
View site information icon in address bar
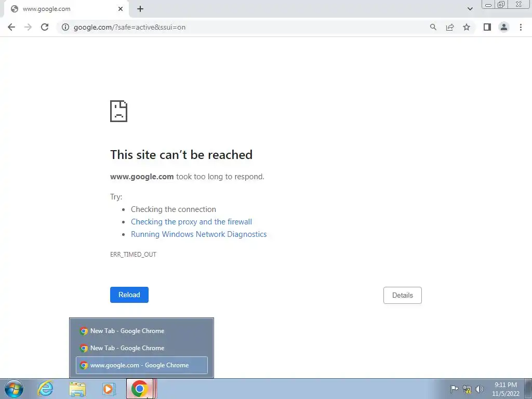click(65, 27)
